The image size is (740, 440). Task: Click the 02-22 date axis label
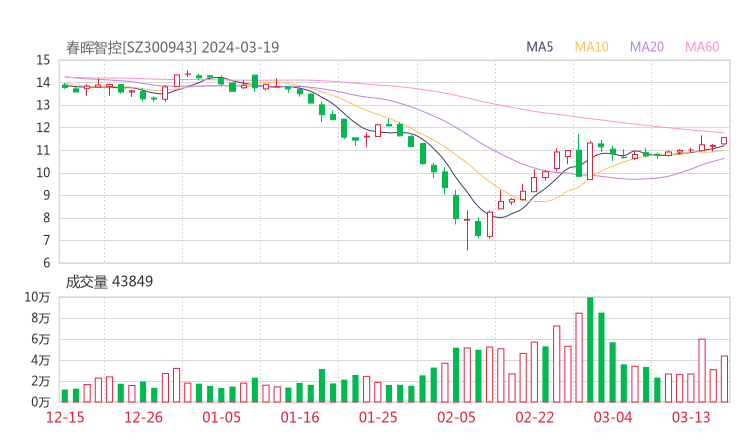coord(534,417)
